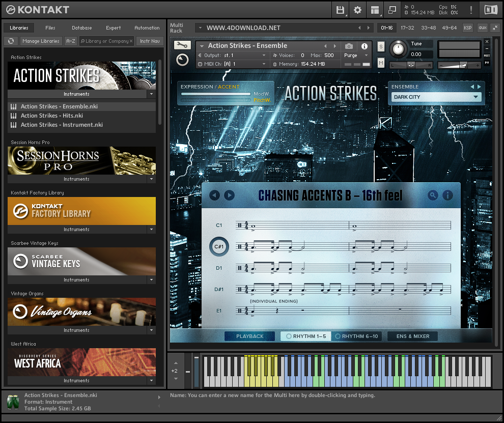Open the search icon in Chasing Accents panel
The width and height of the screenshot is (504, 423).
tap(432, 195)
